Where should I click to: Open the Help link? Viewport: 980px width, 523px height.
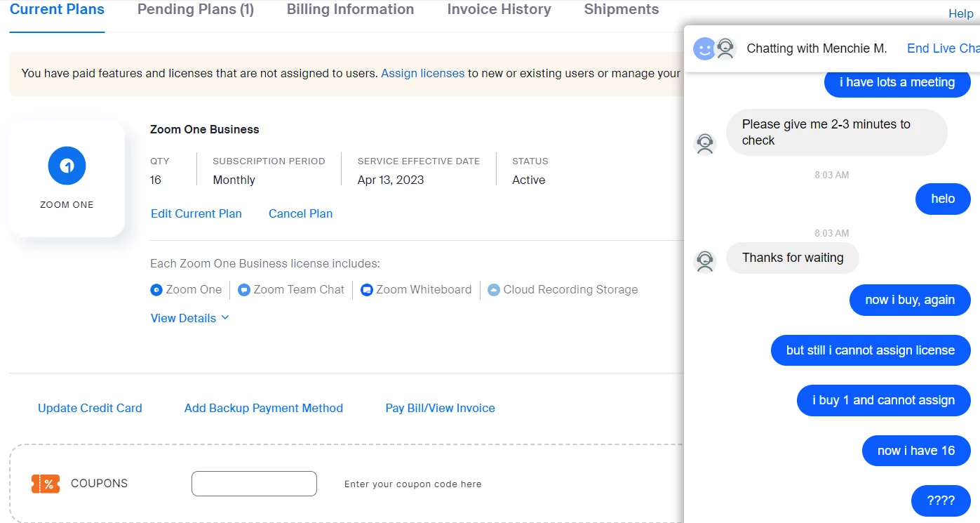click(x=961, y=13)
